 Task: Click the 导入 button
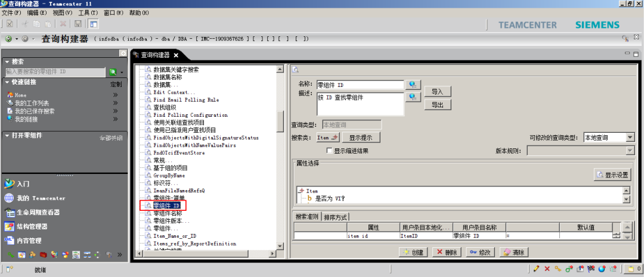click(438, 92)
